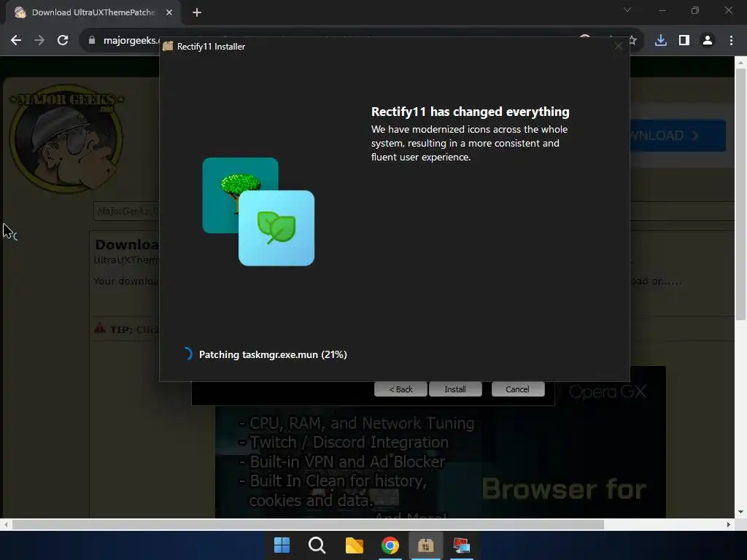Click the < Back button
The image size is (747, 560).
click(400, 389)
